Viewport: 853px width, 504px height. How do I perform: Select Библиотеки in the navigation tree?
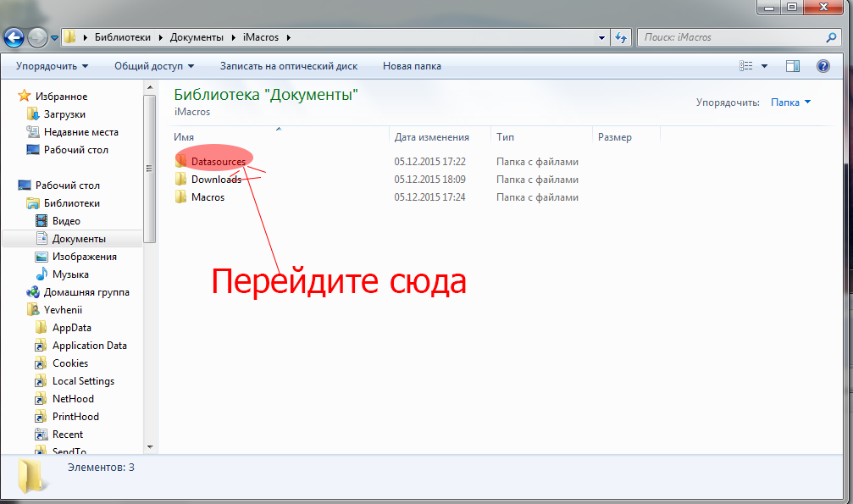72,203
